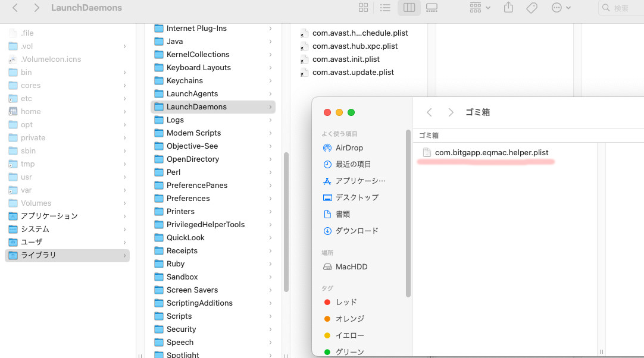Select the gallery view icon
The height and width of the screenshot is (358, 644).
click(432, 8)
